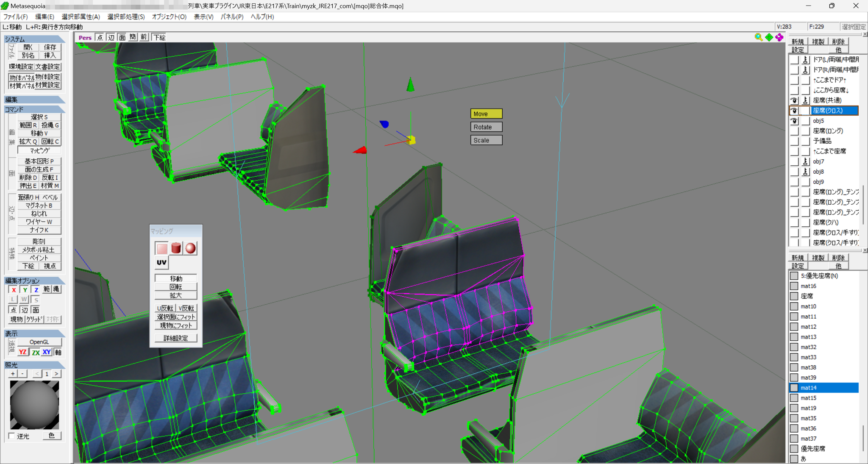This screenshot has width=868, height=464.
Task: Click the yellow magnifier zoom icon
Action: 759,37
